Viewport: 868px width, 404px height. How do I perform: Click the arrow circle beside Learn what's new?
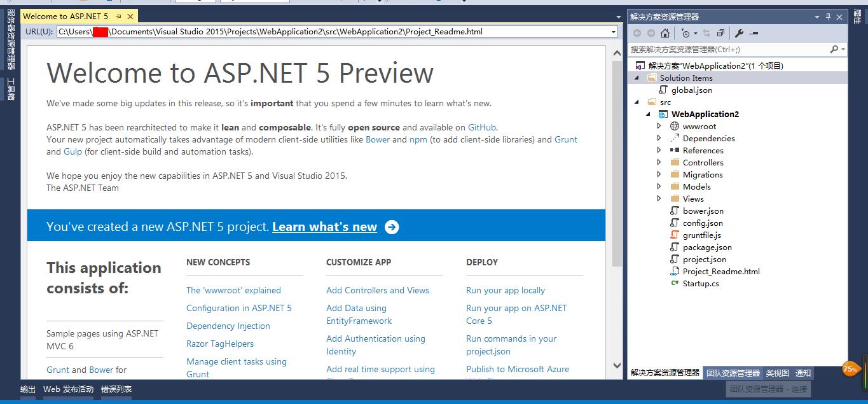[392, 227]
